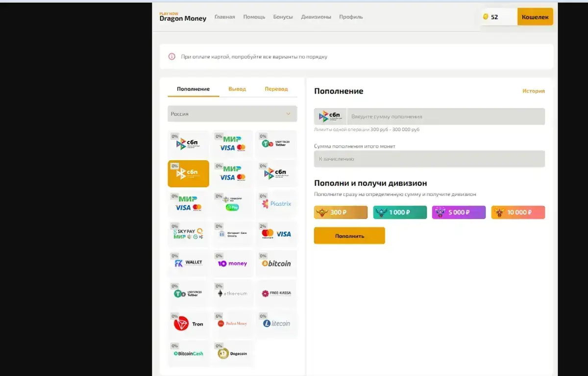
Task: Select the МИР VISA tile above SkyPay
Action: [188, 203]
